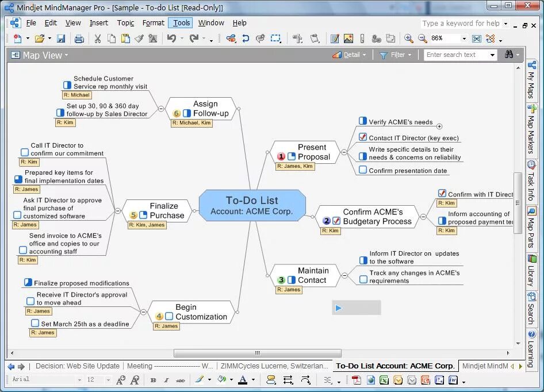The height and width of the screenshot is (392, 544).
Task: Toggle checkbox for Confirm presentation date
Action: [x=362, y=170]
